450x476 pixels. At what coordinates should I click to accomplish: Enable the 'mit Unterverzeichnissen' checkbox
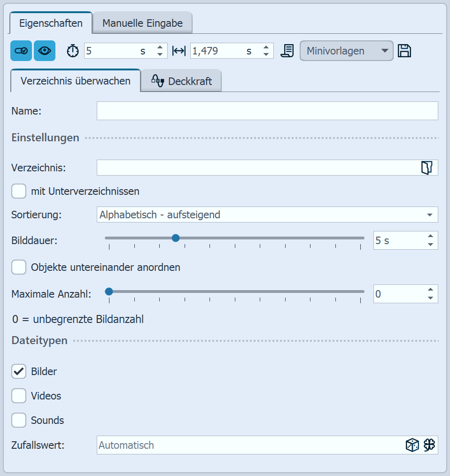pyautogui.click(x=19, y=191)
